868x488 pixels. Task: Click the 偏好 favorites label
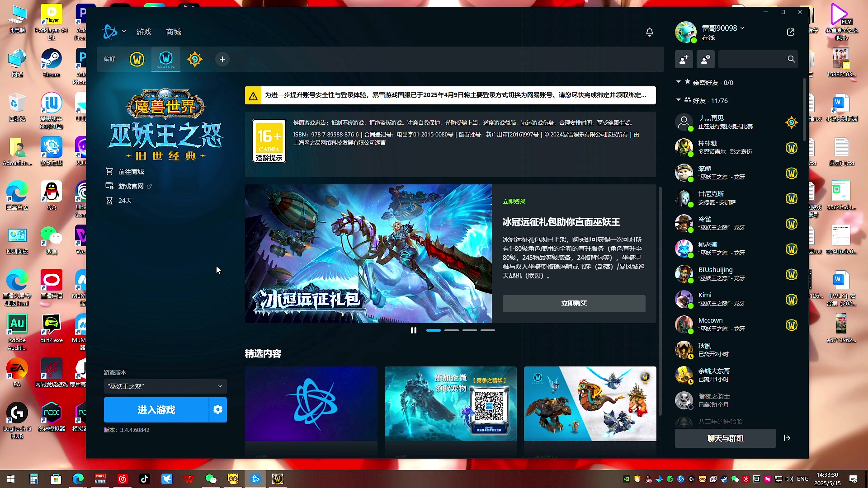(x=109, y=59)
